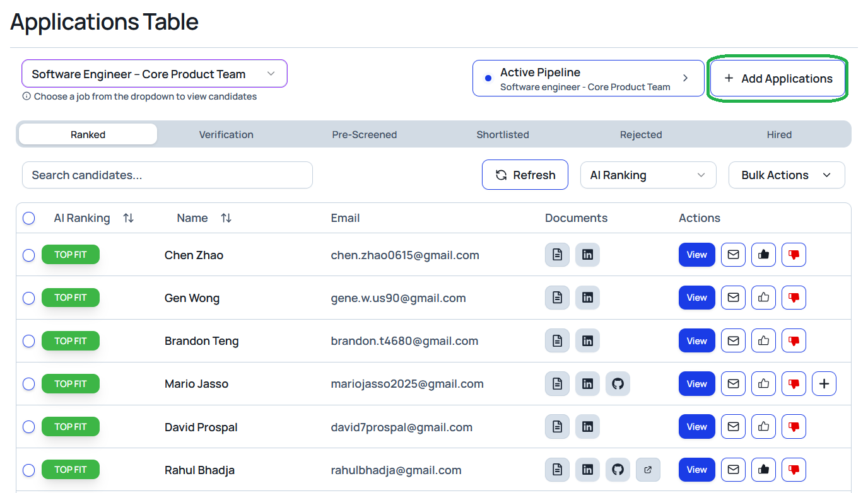Open the Bulk Actions dropdown
The height and width of the screenshot is (493, 868).
(786, 175)
